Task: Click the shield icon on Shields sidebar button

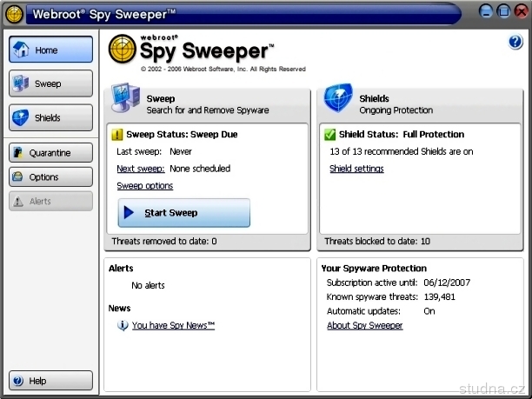Action: pyautogui.click(x=20, y=117)
